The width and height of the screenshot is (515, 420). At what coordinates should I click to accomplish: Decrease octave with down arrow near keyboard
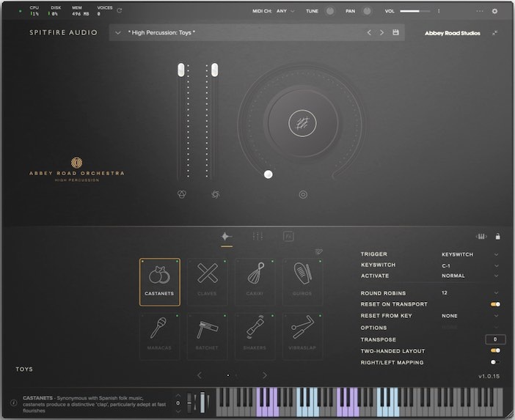(x=178, y=410)
